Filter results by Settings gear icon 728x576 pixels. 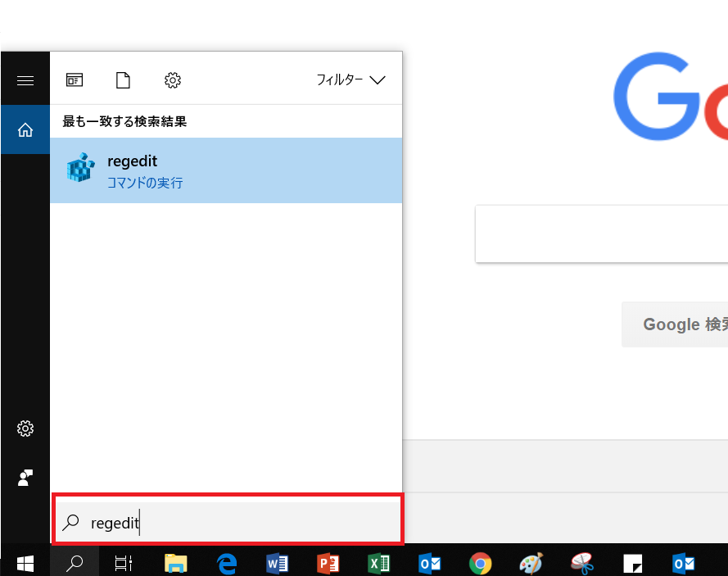pyautogui.click(x=173, y=80)
